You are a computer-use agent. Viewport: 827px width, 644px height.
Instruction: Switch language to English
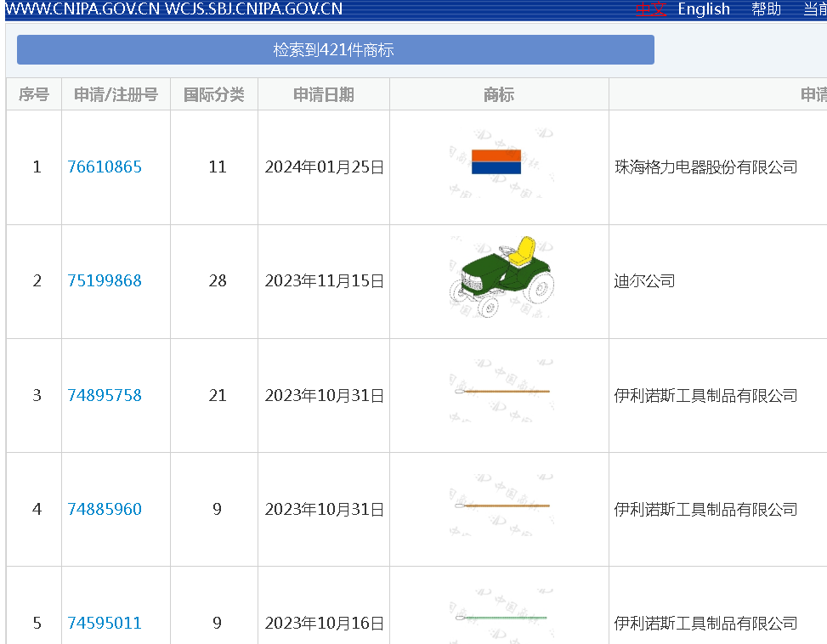pyautogui.click(x=704, y=9)
